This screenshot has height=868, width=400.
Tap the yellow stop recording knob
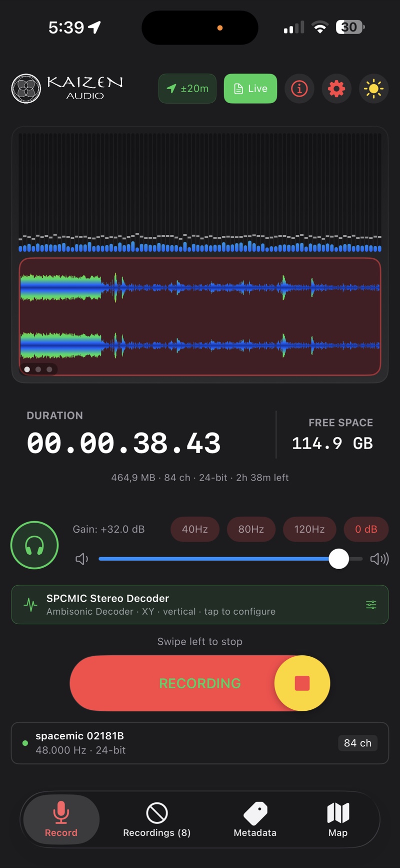(302, 683)
